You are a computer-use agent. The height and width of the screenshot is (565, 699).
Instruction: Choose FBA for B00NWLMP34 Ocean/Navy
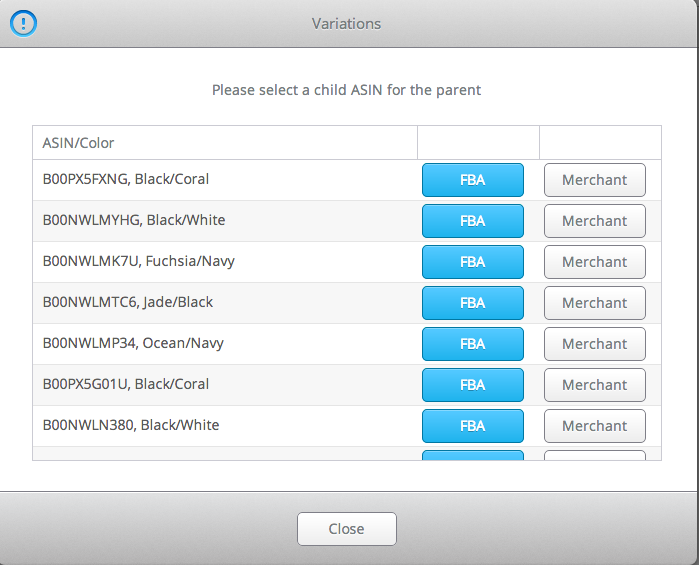[x=473, y=344]
